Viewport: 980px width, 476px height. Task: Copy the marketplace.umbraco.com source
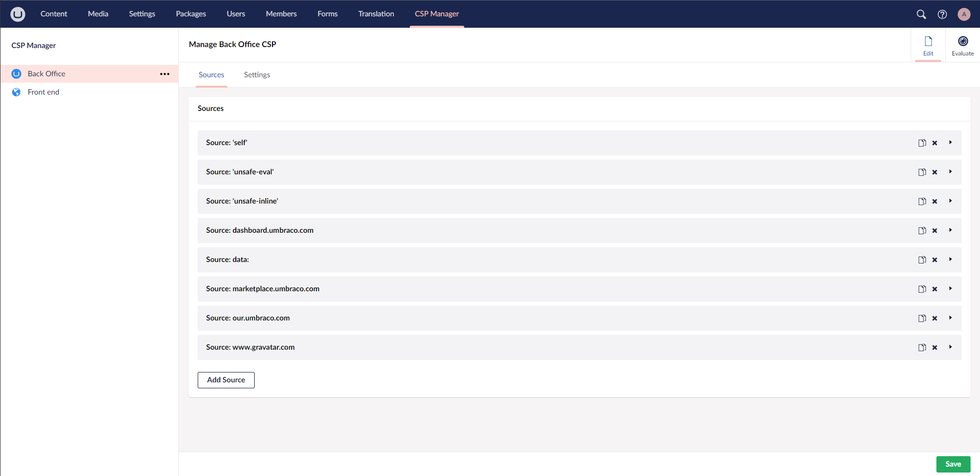pyautogui.click(x=922, y=289)
